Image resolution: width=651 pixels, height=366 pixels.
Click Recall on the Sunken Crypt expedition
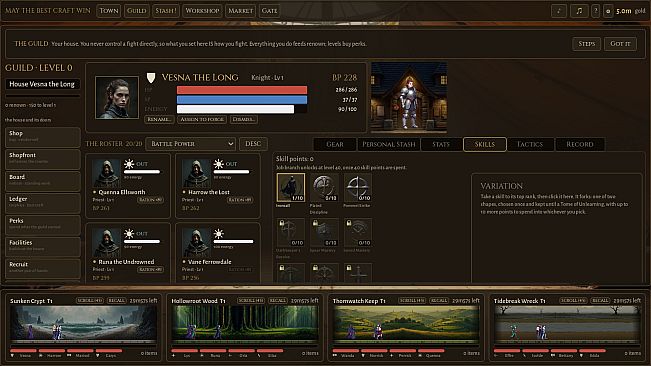click(116, 300)
